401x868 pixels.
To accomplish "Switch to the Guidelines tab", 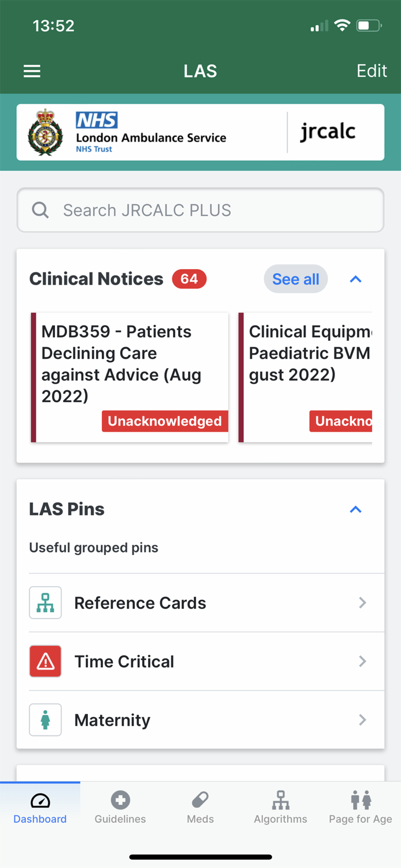I will click(x=120, y=806).
